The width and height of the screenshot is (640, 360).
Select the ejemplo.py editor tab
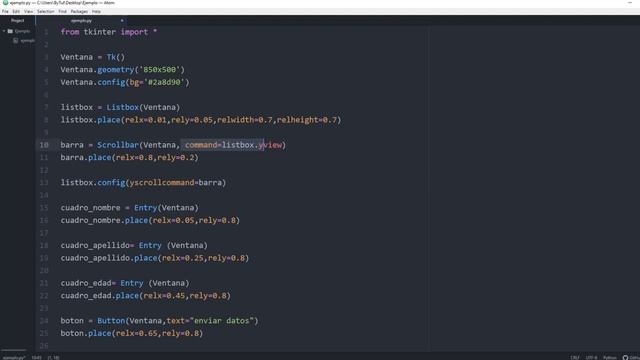(x=81, y=20)
